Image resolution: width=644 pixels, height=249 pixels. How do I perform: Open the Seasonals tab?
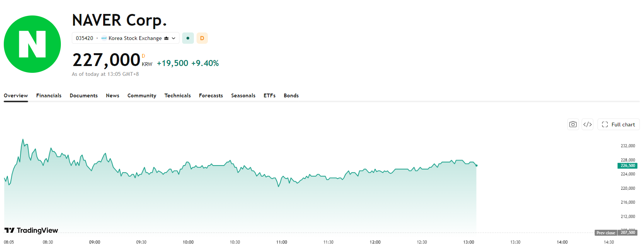tap(243, 95)
